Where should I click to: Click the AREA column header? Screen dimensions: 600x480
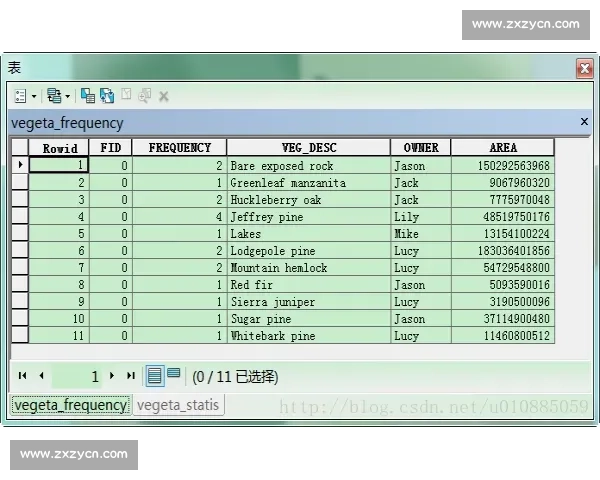[x=502, y=148]
